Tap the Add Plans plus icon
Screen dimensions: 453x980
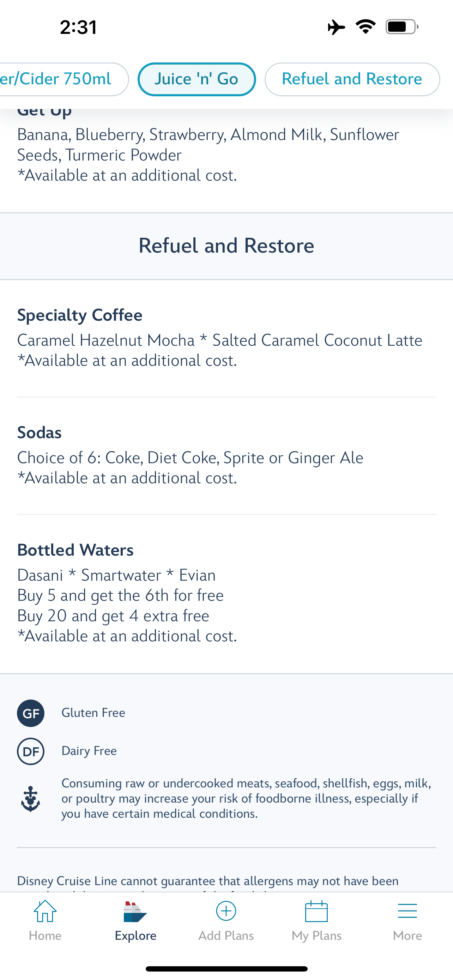(x=226, y=911)
